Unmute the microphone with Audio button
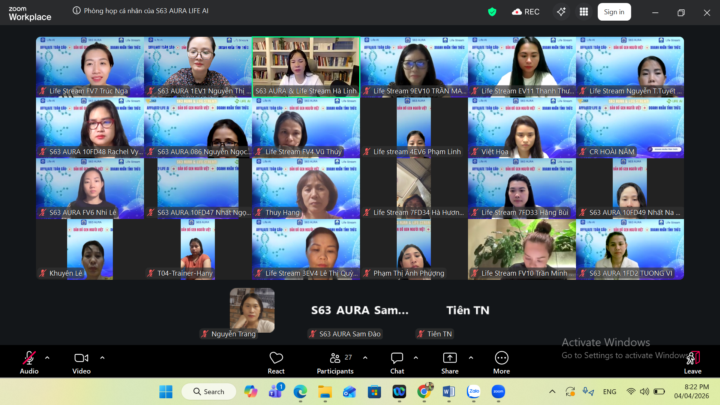This screenshot has height=405, width=720. pos(29,362)
